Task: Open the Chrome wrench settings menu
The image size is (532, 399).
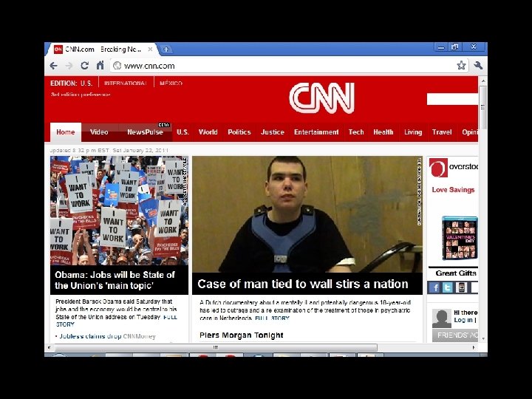Action: 478,65
